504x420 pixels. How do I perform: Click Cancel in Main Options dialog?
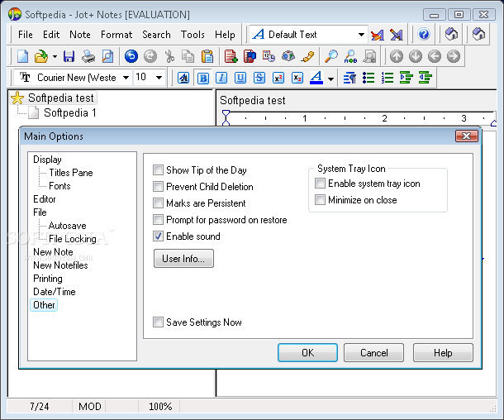(x=373, y=353)
